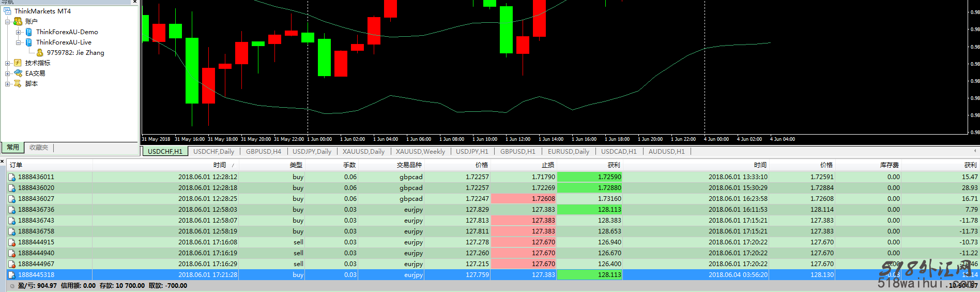Collapse the ThinkForexAU-Live tree node
The width and height of the screenshot is (980, 292).
tap(19, 42)
